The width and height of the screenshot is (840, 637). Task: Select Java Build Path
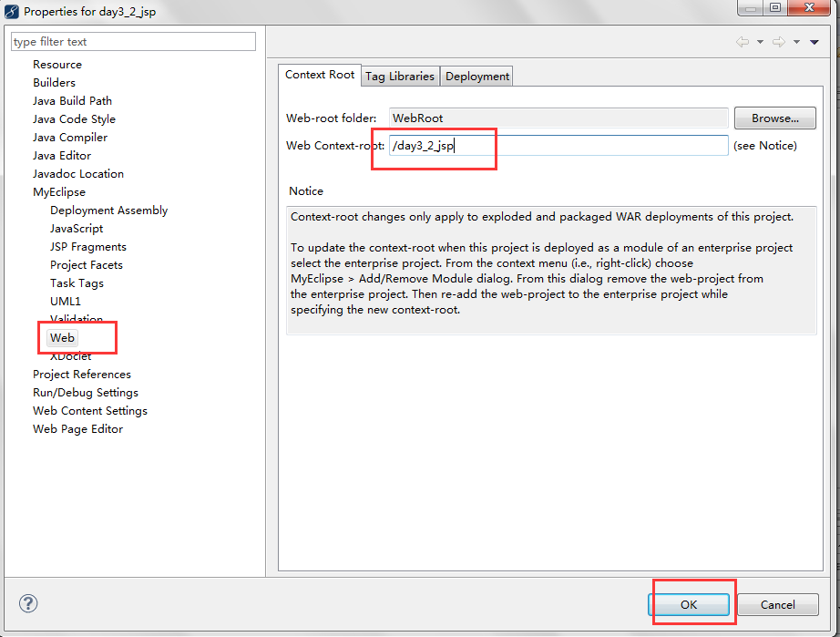72,101
